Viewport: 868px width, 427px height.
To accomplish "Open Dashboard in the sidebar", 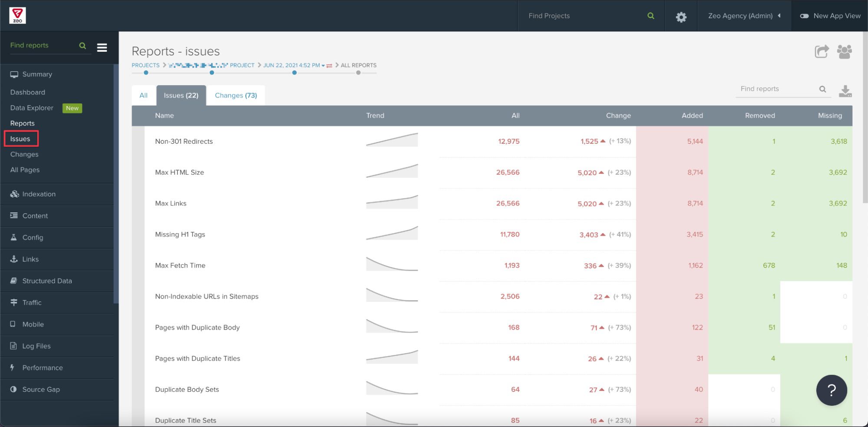I will click(x=28, y=92).
